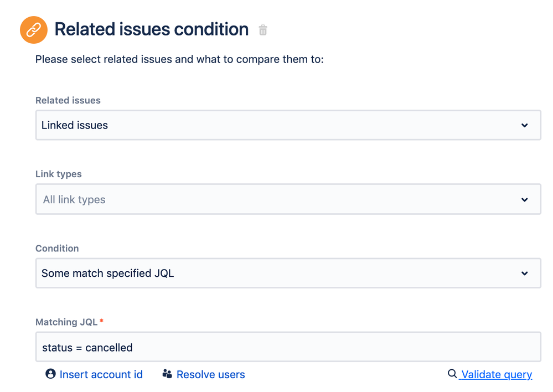
Task: Expand Condition dropdown chevron
Action: pyautogui.click(x=524, y=274)
